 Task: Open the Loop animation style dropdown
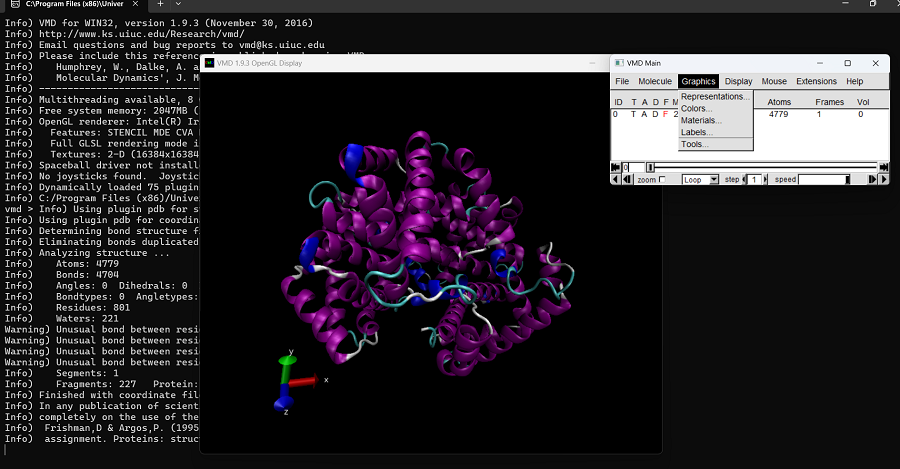700,180
